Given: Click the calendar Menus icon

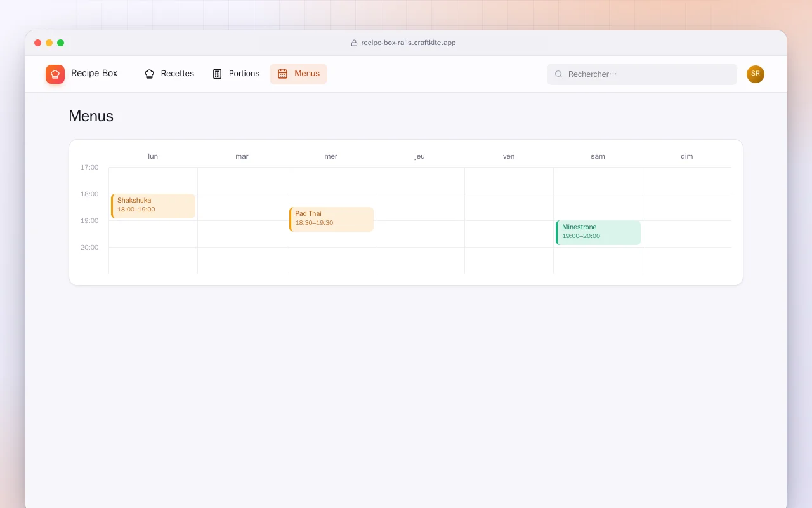Looking at the screenshot, I should point(283,74).
